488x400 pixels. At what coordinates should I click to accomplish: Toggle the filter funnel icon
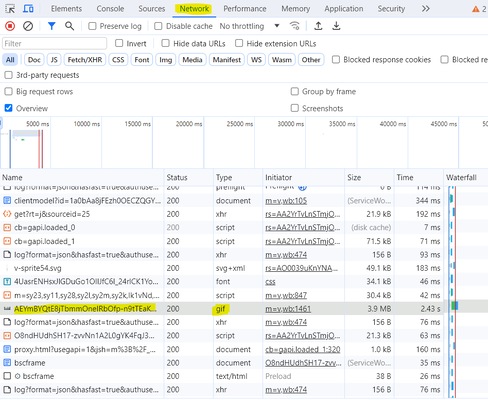pyautogui.click(x=51, y=26)
